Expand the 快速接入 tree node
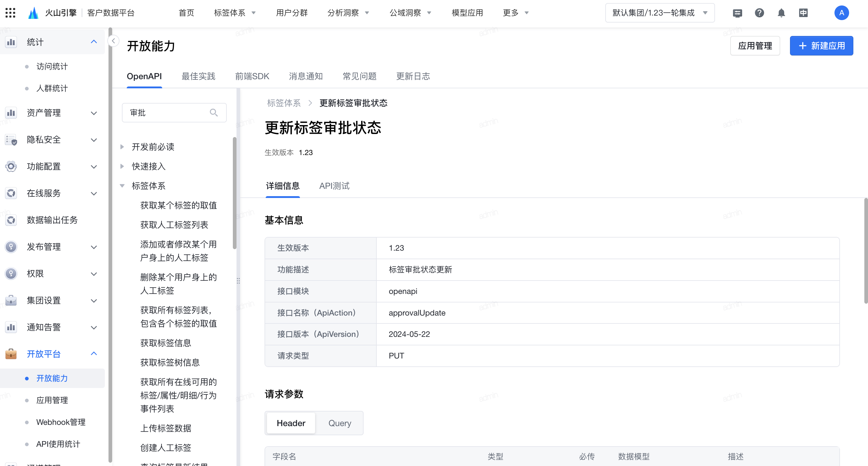The image size is (868, 466). pyautogui.click(x=122, y=166)
